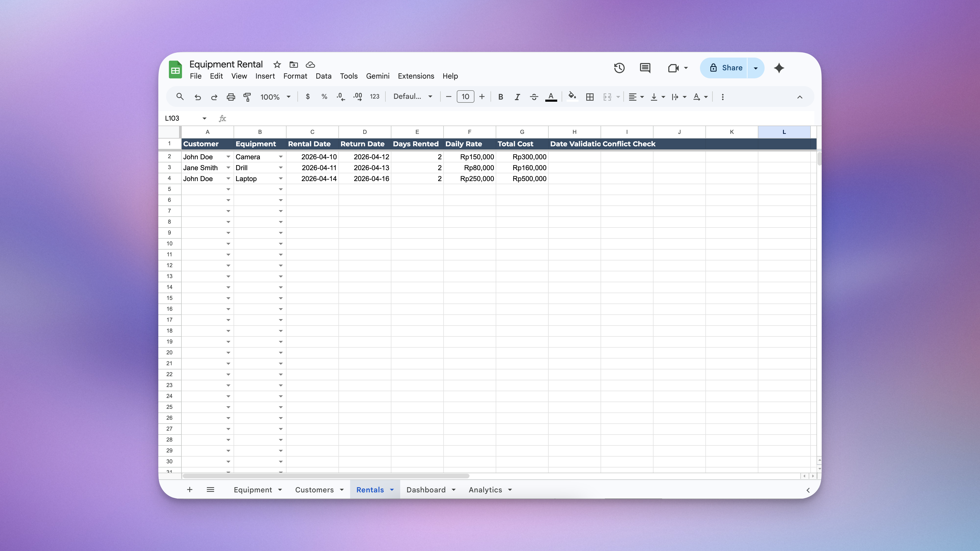Open the print dialog
The width and height of the screenshot is (980, 551).
click(231, 97)
